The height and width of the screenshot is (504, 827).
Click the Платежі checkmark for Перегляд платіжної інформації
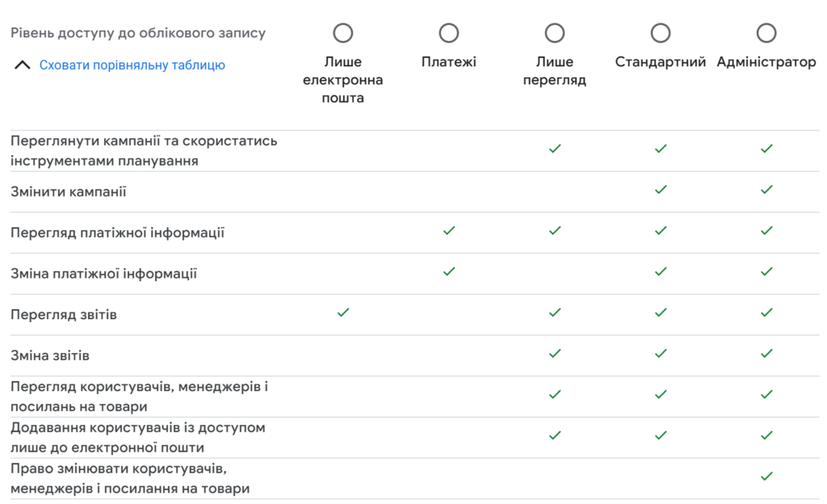pyautogui.click(x=449, y=230)
